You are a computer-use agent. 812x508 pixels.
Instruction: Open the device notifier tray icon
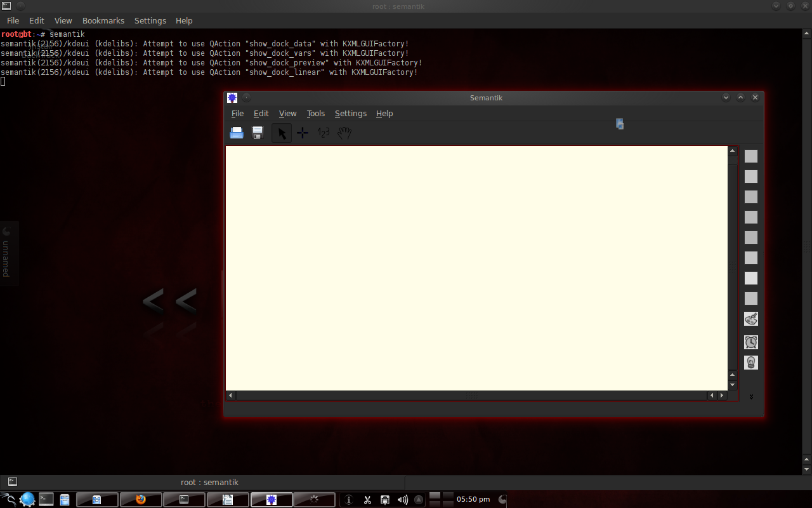tap(385, 500)
